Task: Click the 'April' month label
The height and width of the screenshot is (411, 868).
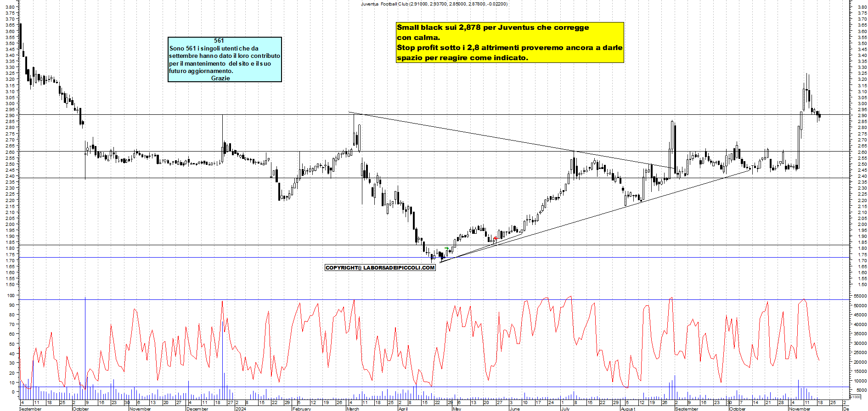Action: (x=403, y=409)
